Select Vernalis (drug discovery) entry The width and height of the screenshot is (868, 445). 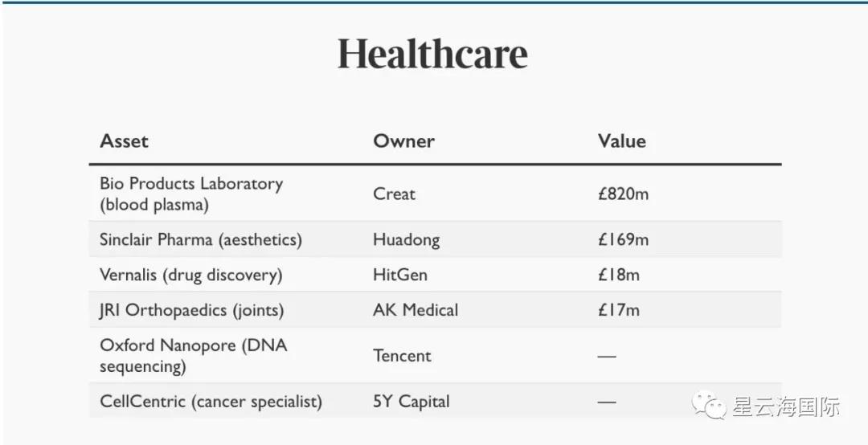pyautogui.click(x=190, y=275)
